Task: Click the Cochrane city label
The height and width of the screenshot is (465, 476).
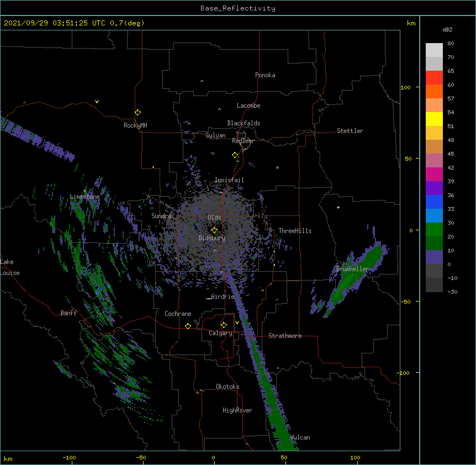Action: click(178, 314)
